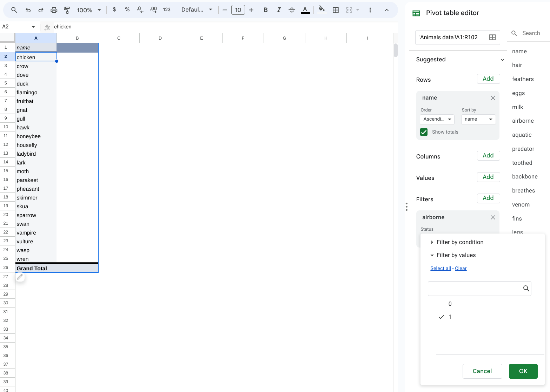Expand the Filter by condition section
550x392 pixels.
459,242
